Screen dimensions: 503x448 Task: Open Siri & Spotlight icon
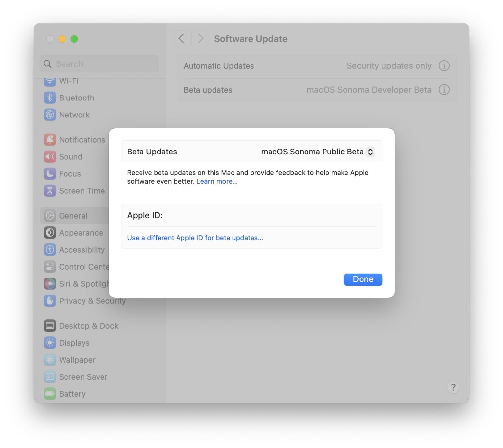tap(50, 284)
